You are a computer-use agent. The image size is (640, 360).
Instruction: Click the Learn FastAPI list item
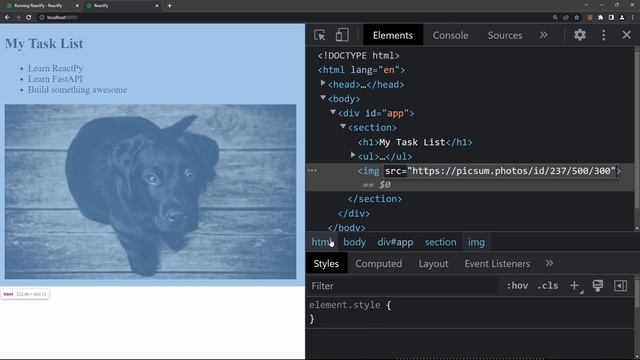tap(55, 79)
